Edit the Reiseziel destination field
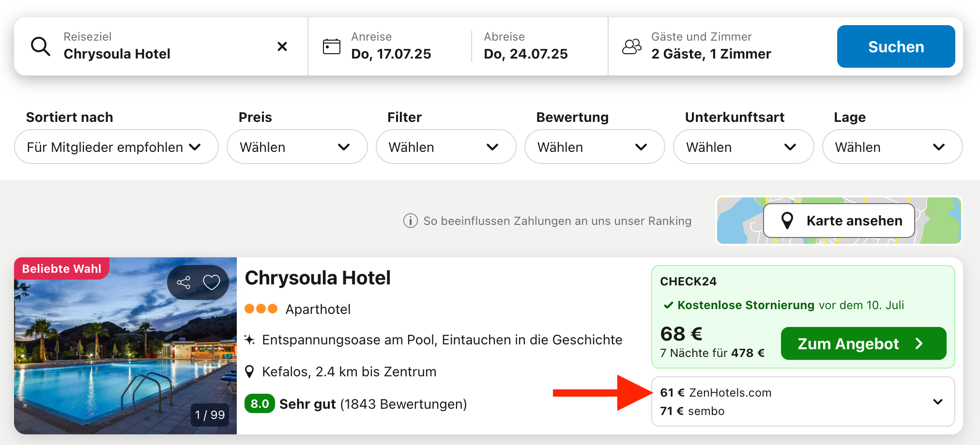The width and height of the screenshot is (980, 445). pos(161,46)
